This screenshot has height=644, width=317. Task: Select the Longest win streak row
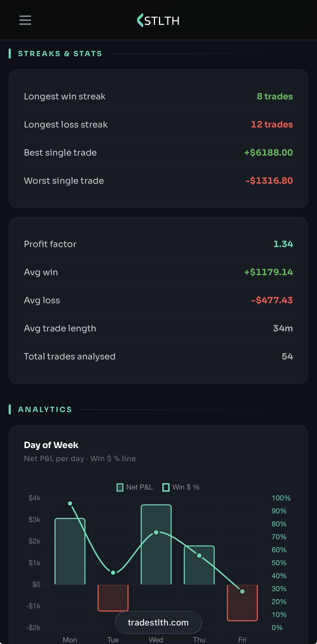[x=158, y=97]
